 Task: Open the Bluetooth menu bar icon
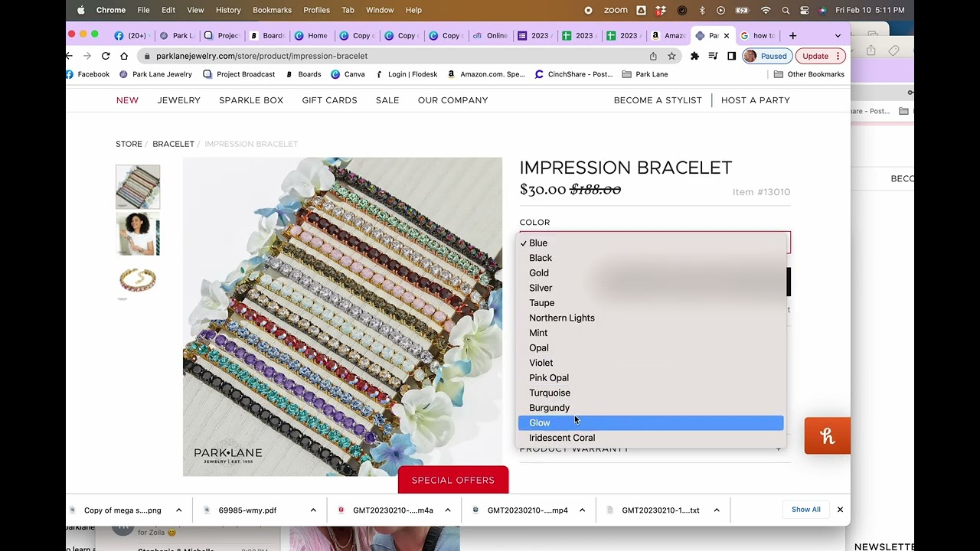point(701,10)
